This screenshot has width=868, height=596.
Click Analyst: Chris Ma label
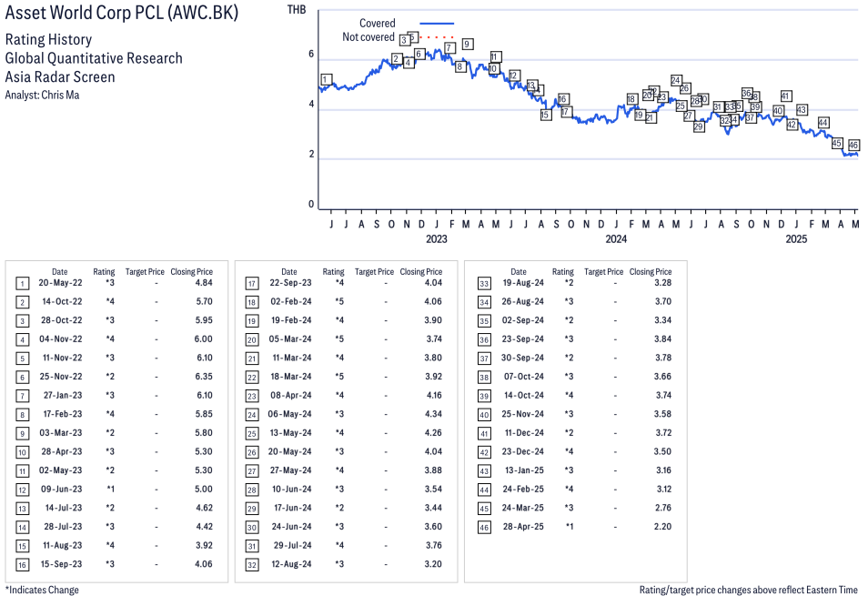pyautogui.click(x=42, y=96)
